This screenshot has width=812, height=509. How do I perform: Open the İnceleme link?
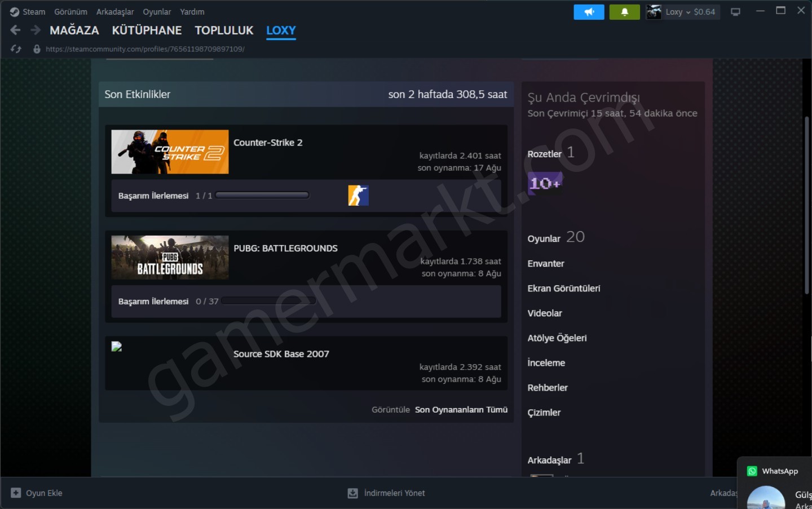pos(546,363)
